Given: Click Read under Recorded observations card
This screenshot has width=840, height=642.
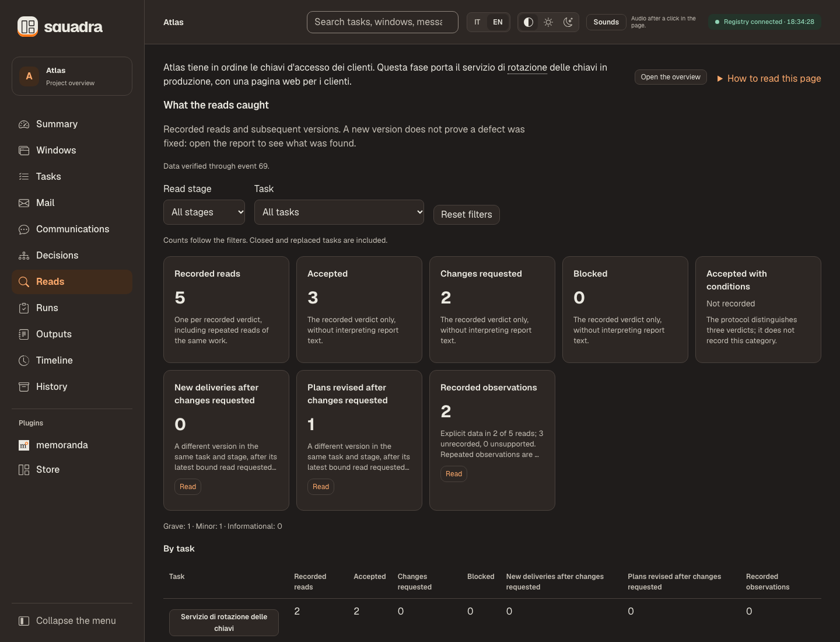Looking at the screenshot, I should [x=454, y=474].
